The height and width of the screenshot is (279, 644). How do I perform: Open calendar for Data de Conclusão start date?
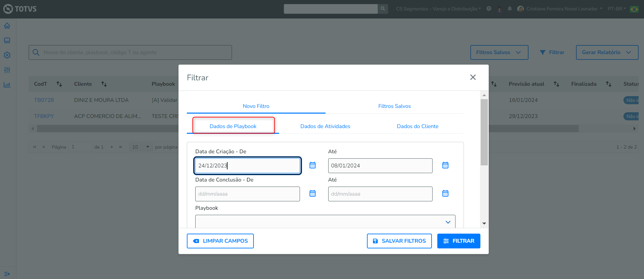pos(312,194)
